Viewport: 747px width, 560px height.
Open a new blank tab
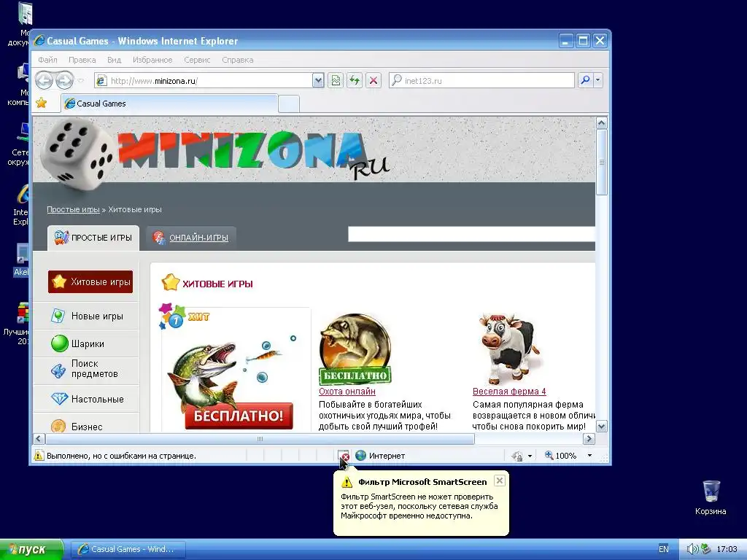point(289,104)
